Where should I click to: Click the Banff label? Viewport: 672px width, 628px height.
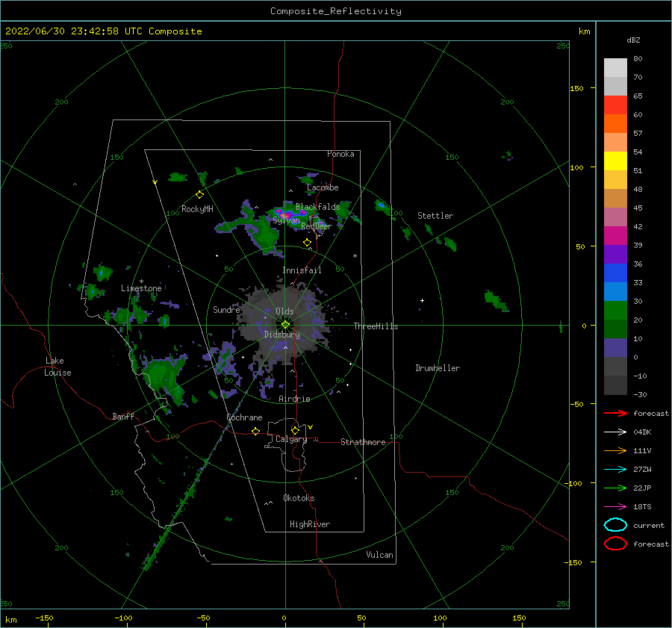pyautogui.click(x=123, y=417)
